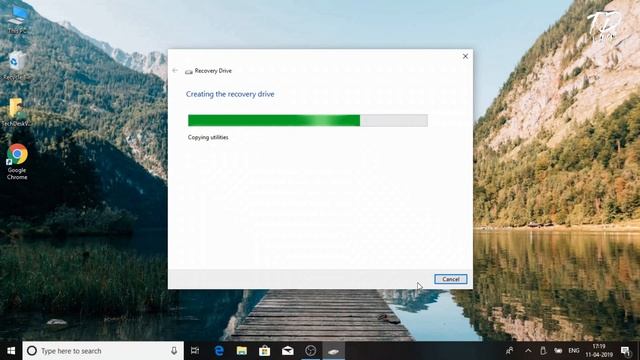
Task: Click the "Copying utilities" status text
Action: point(208,138)
